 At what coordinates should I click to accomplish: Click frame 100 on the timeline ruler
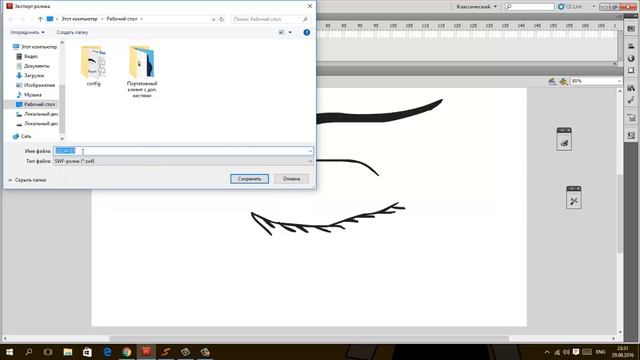(x=393, y=26)
